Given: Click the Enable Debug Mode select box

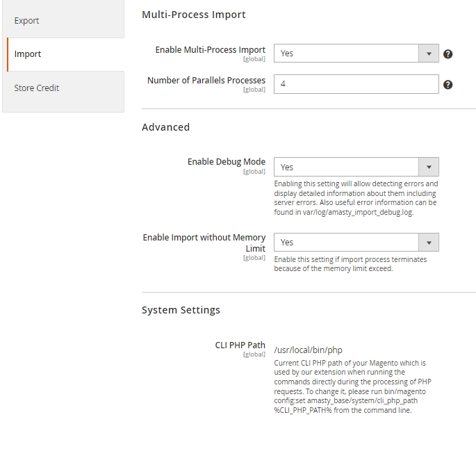Looking at the screenshot, I should (x=356, y=167).
